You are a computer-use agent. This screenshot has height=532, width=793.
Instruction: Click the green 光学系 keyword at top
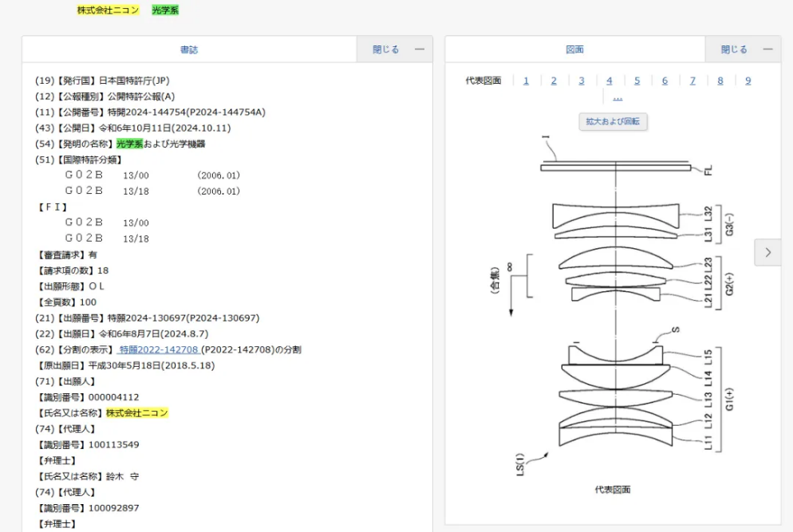[x=165, y=10]
